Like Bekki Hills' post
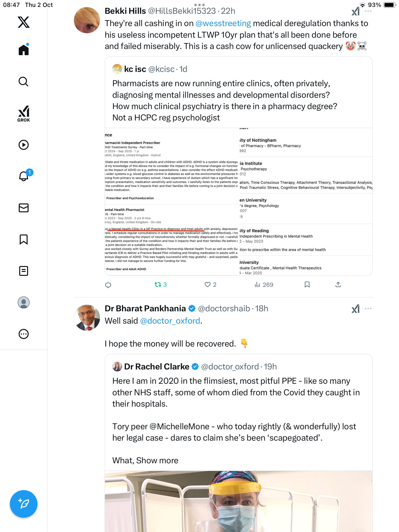Image resolution: width=399 pixels, height=532 pixels. (x=208, y=285)
